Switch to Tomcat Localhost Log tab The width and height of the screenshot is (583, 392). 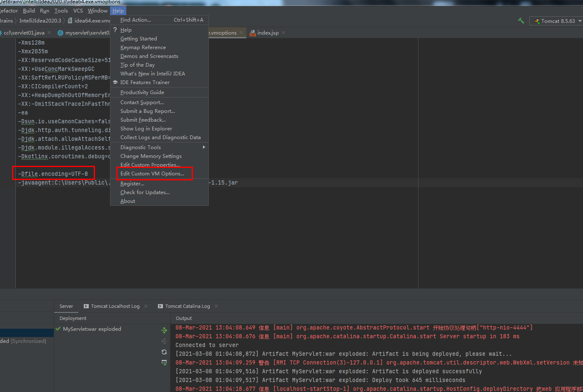111,306
